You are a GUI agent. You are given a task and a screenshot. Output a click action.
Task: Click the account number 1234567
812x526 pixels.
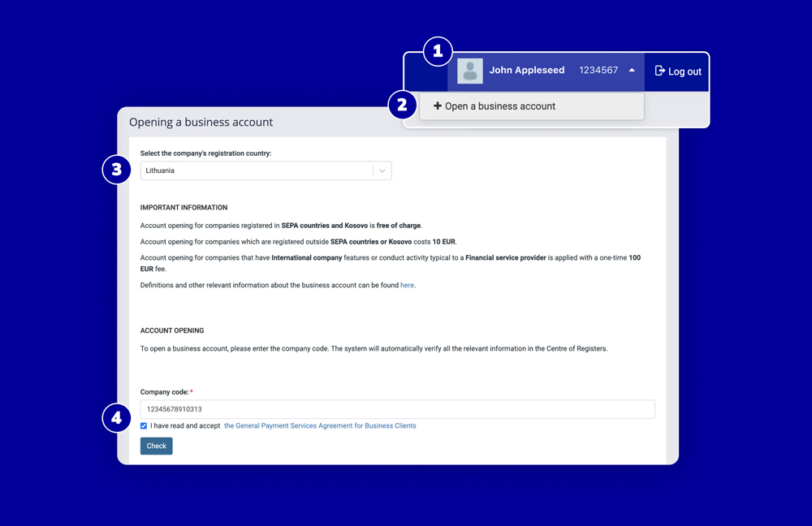(599, 71)
